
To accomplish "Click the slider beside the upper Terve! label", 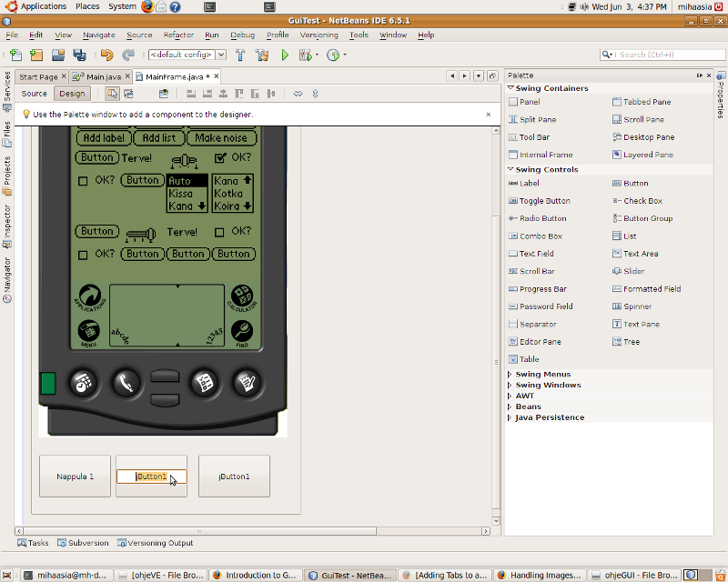I will [x=185, y=161].
